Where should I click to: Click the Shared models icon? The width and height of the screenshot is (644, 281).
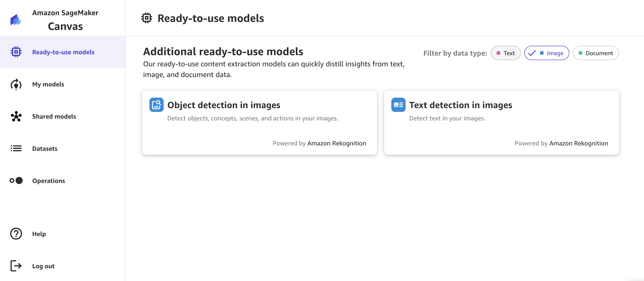click(16, 116)
